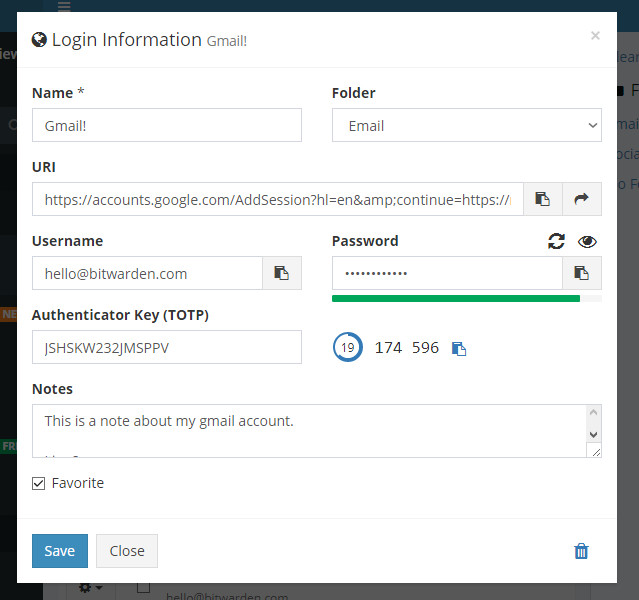Image resolution: width=639 pixels, height=600 pixels.
Task: Copy the password to clipboard
Action: click(x=581, y=273)
